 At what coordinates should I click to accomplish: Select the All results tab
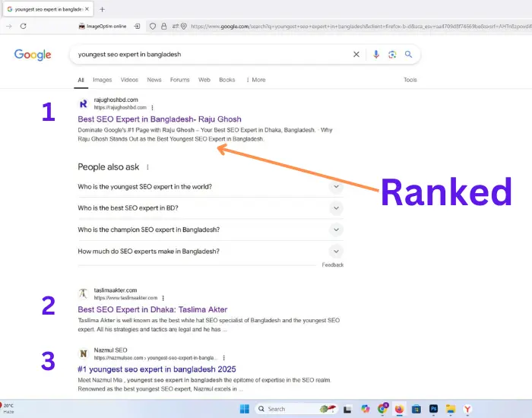(81, 80)
